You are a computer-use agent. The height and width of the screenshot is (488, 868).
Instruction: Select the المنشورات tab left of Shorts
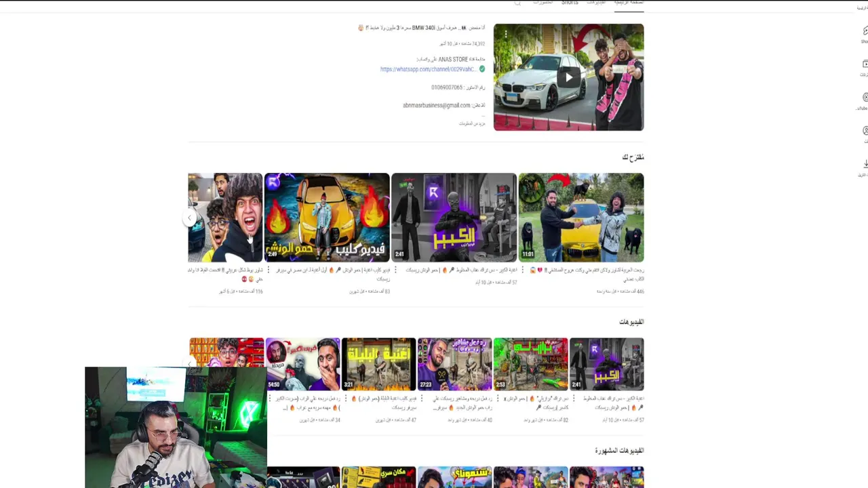coord(543,3)
